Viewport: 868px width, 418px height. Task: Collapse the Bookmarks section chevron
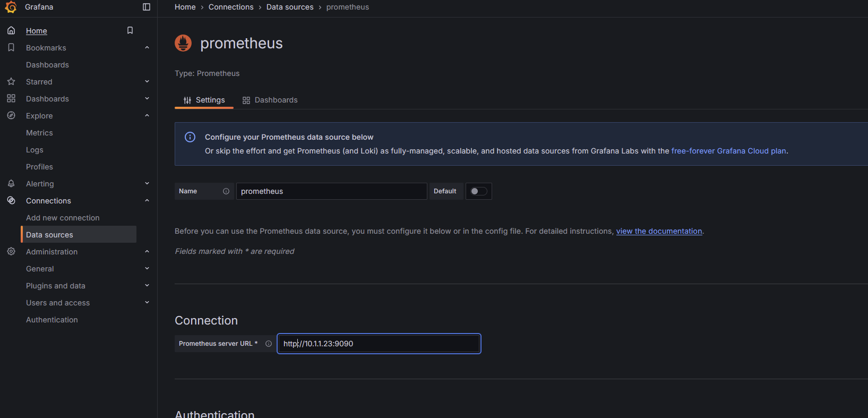[147, 47]
